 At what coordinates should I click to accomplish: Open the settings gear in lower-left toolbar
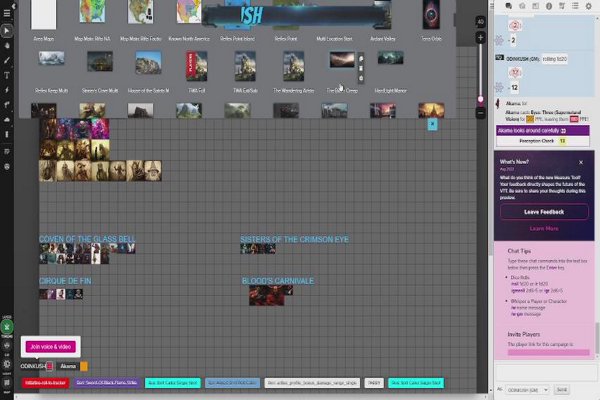[7, 364]
